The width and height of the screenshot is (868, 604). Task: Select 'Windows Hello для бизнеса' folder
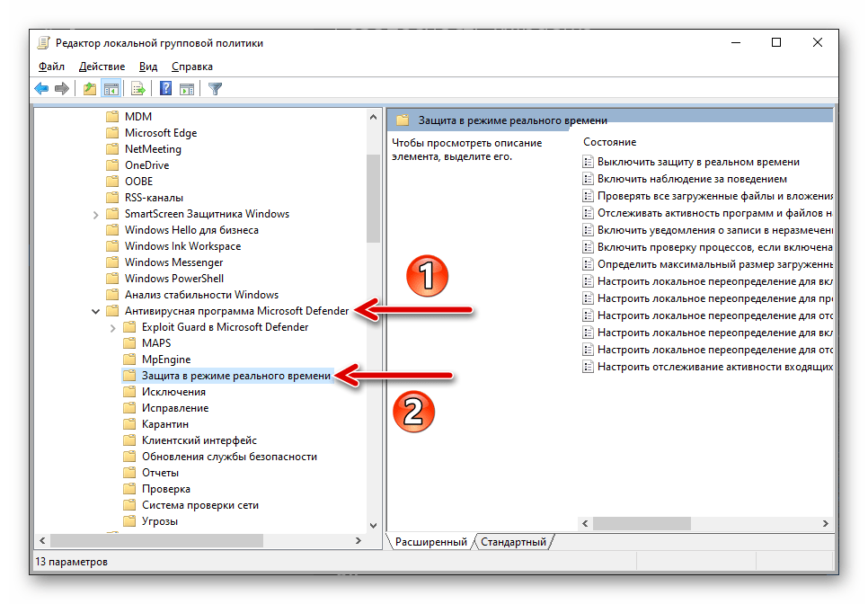[191, 230]
